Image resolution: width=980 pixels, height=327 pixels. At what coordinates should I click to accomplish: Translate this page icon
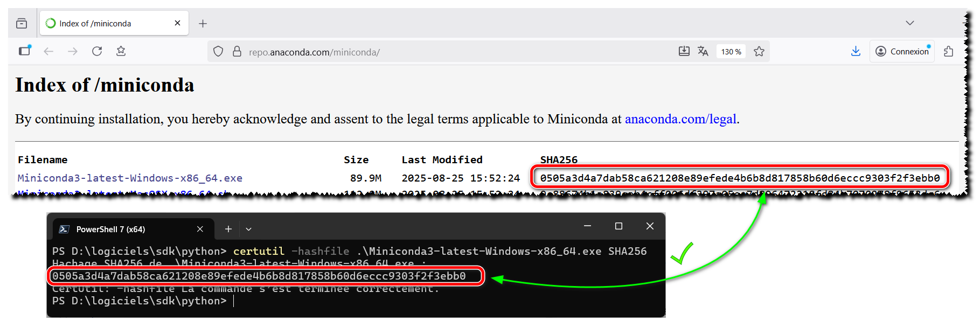click(703, 51)
